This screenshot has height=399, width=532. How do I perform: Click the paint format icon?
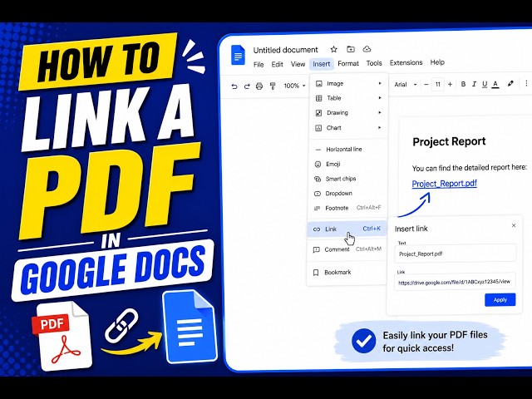[x=273, y=86]
